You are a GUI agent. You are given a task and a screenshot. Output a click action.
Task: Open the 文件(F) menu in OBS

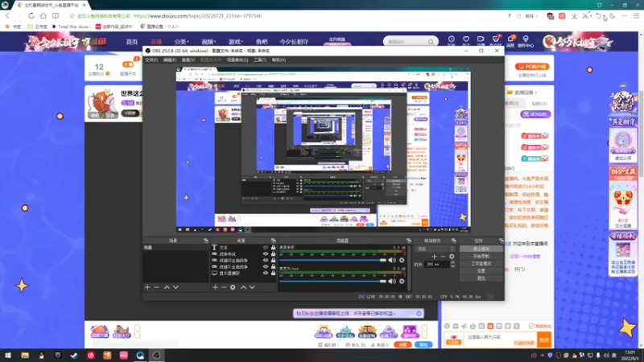pyautogui.click(x=151, y=60)
